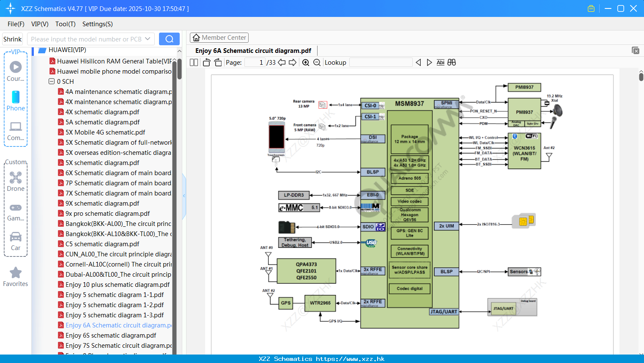Zoom out of the PDF
The width and height of the screenshot is (644, 363).
[x=317, y=63]
